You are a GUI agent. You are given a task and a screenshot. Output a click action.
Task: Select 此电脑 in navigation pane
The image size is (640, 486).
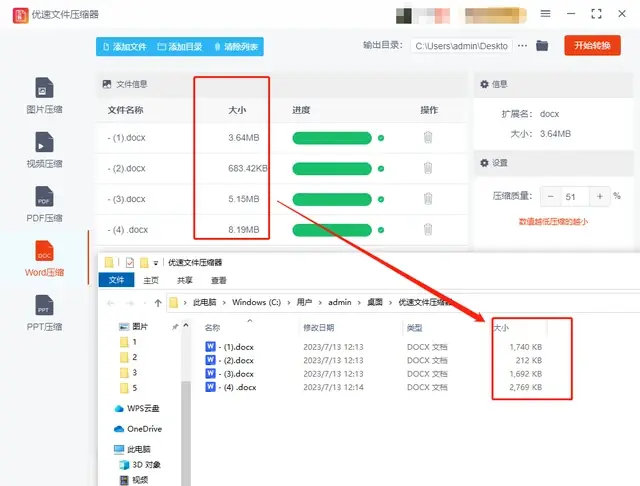[x=132, y=449]
